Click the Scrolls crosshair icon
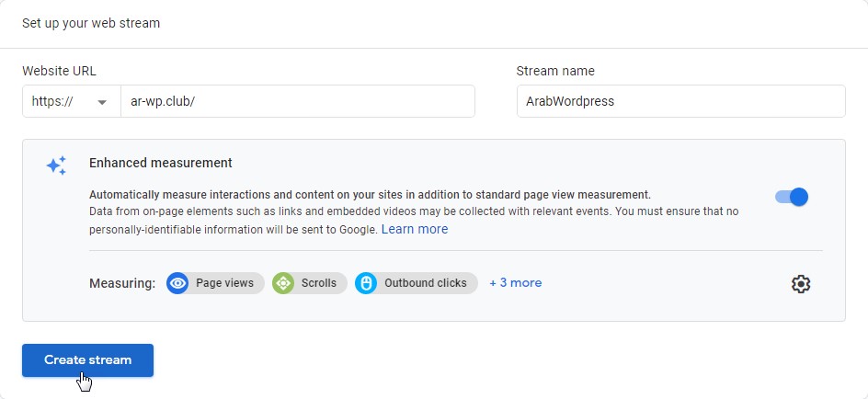Image resolution: width=868 pixels, height=399 pixels. 283,283
